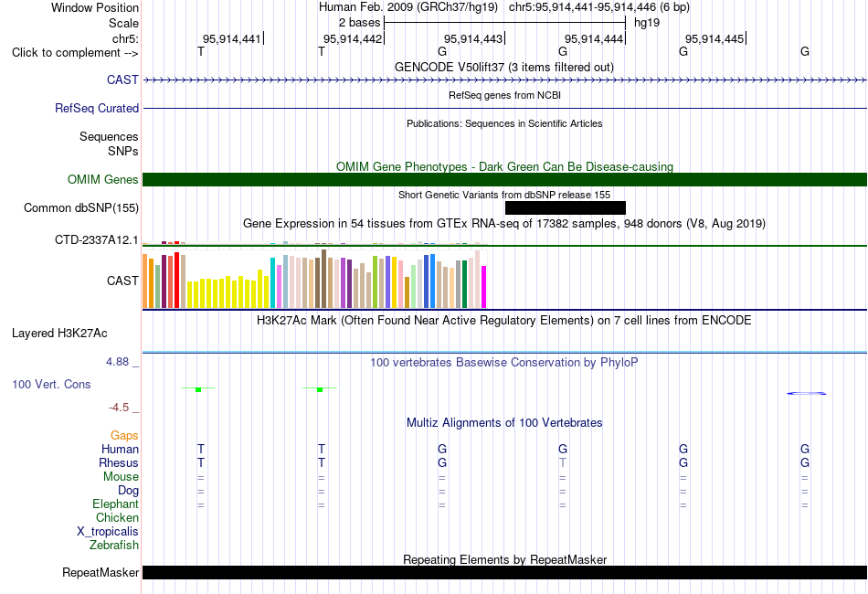Open the CTD-2337A12.1 expression label
868x594 pixels.
[x=96, y=239]
